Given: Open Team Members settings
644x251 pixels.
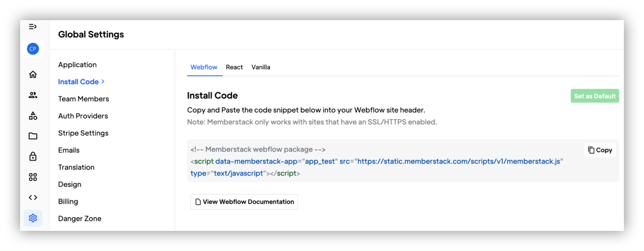Looking at the screenshot, I should click(x=83, y=99).
